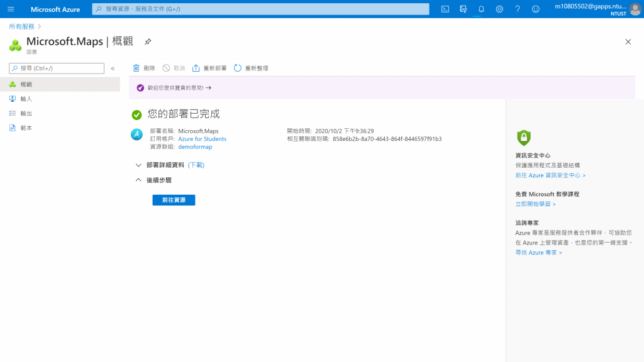This screenshot has width=644, height=362.
Task: Open the feedback banner link
Action: point(179,88)
